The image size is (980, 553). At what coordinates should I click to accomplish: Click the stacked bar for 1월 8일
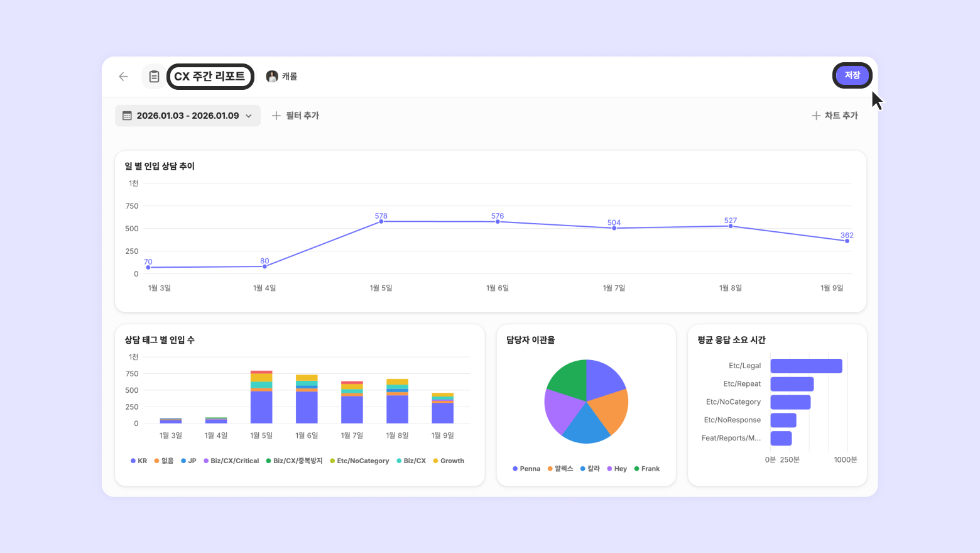click(397, 401)
